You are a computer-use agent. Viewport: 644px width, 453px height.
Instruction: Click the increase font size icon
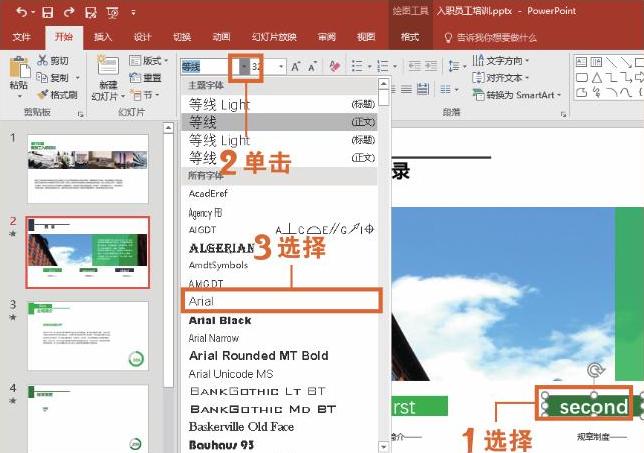[295, 67]
